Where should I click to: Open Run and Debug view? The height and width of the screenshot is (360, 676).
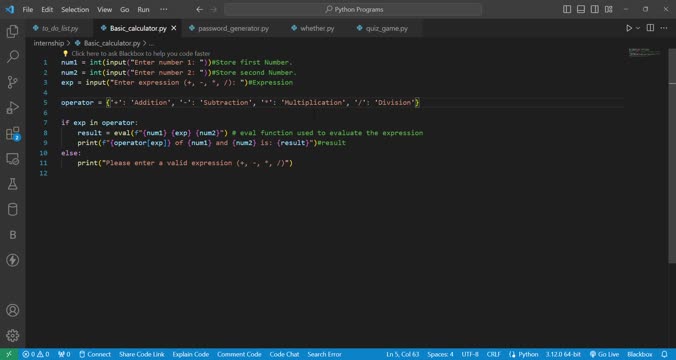click(x=13, y=107)
